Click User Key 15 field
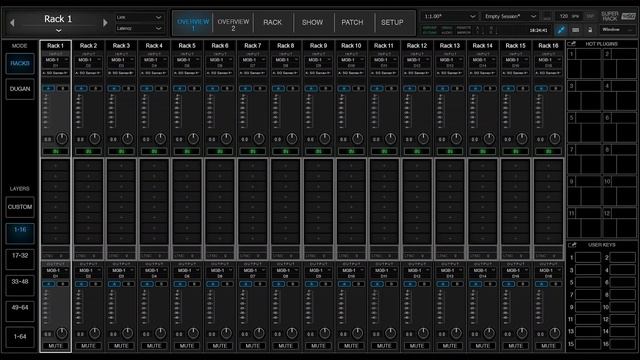The width and height of the screenshot is (640, 360). pyautogui.click(x=587, y=344)
